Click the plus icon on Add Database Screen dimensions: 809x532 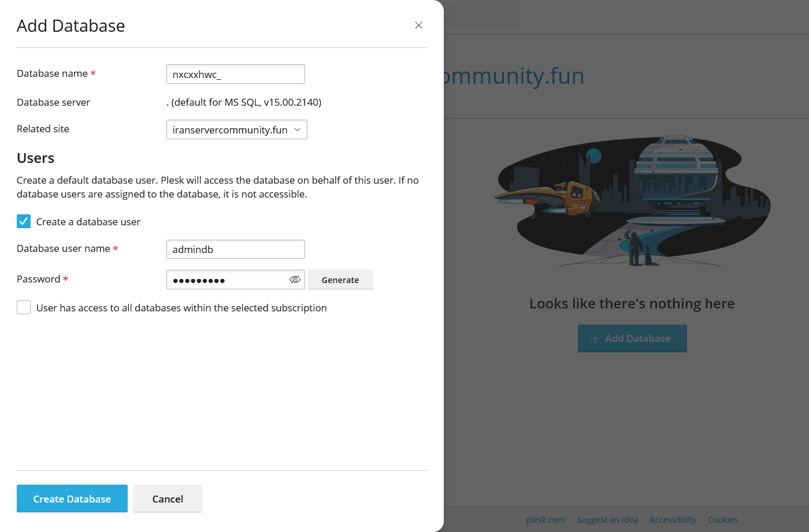coord(595,338)
